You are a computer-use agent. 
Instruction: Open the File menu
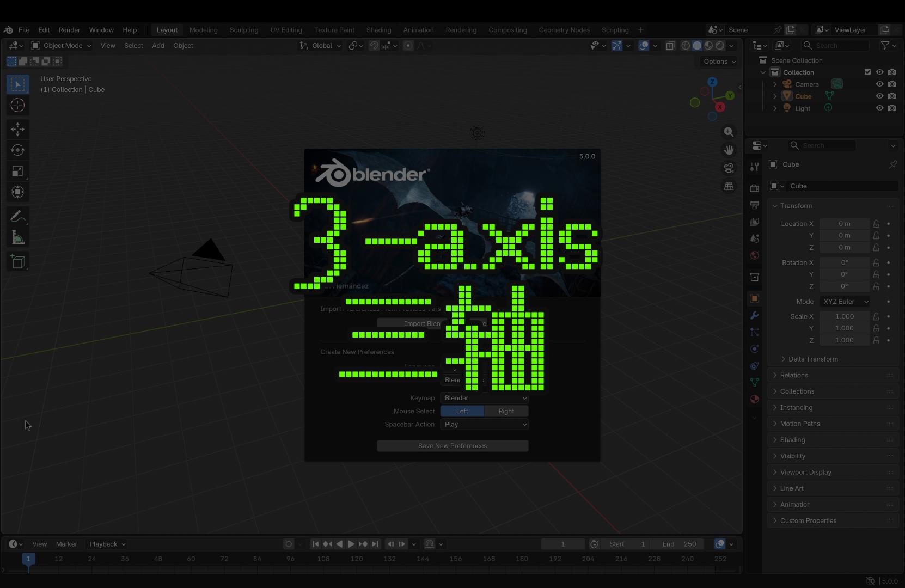(24, 30)
